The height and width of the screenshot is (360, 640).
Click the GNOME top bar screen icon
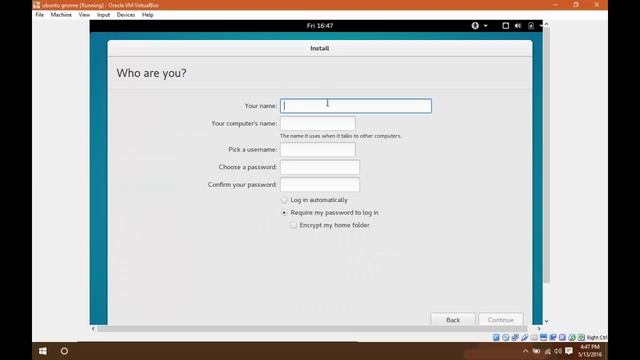pyautogui.click(x=505, y=26)
